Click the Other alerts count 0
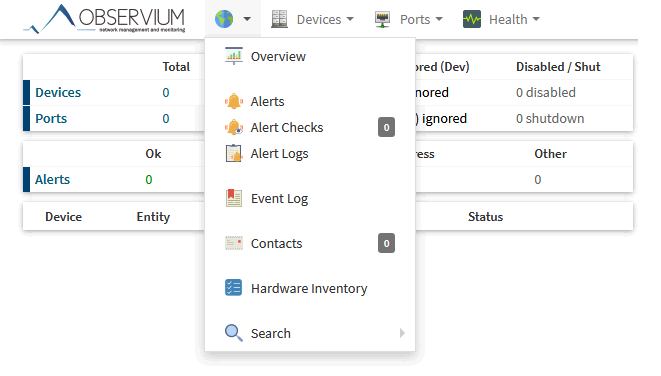The height and width of the screenshot is (376, 661). coord(537,180)
